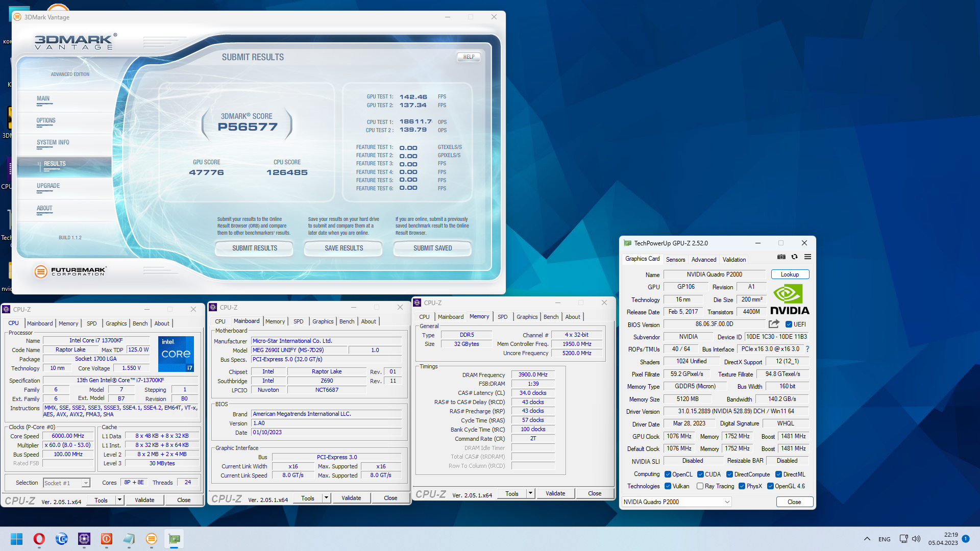
Task: Click the BIOS Version field 86.06.3F.00.0D
Action: (714, 324)
